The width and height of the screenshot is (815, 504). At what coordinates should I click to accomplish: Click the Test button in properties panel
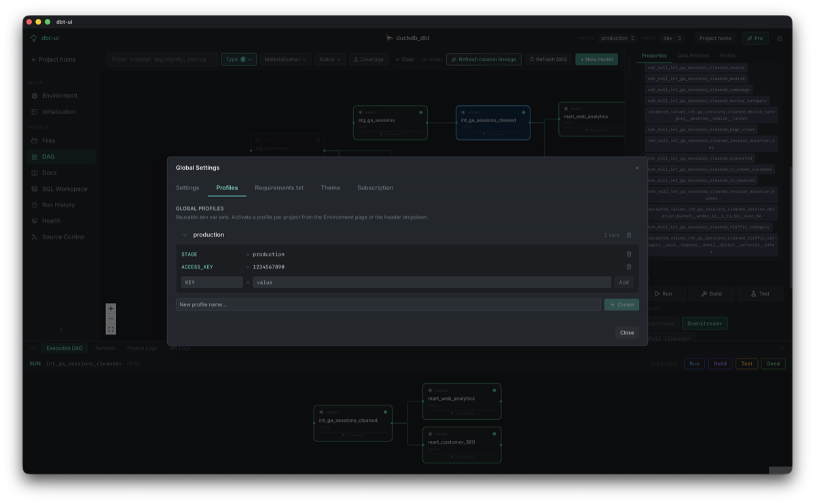pyautogui.click(x=760, y=293)
